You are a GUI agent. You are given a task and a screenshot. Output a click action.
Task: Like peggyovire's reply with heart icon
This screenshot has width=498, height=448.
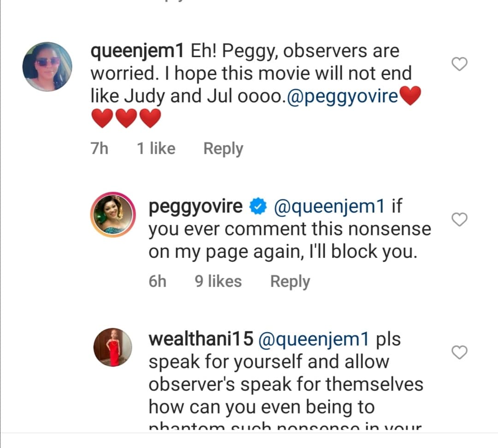pos(459,220)
